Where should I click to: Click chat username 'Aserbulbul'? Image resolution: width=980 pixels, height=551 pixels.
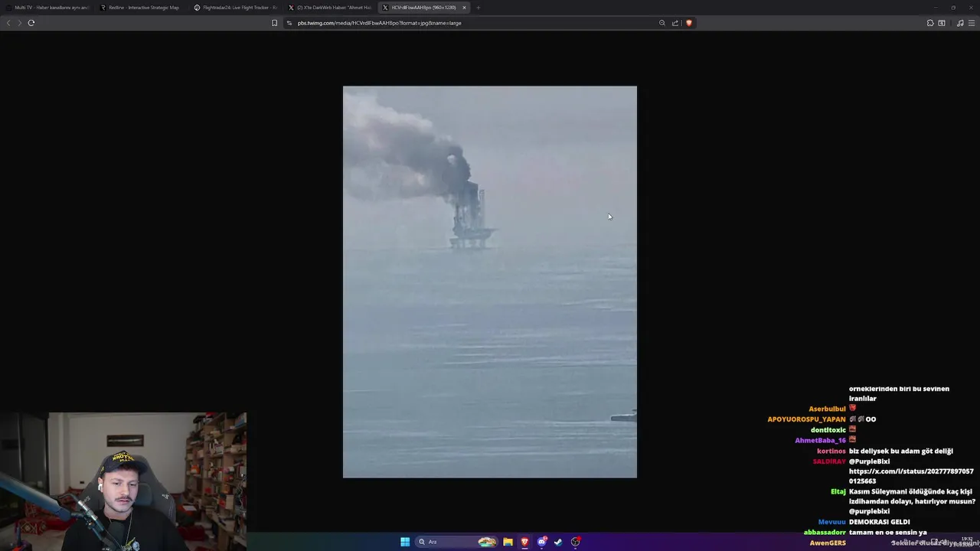click(827, 409)
